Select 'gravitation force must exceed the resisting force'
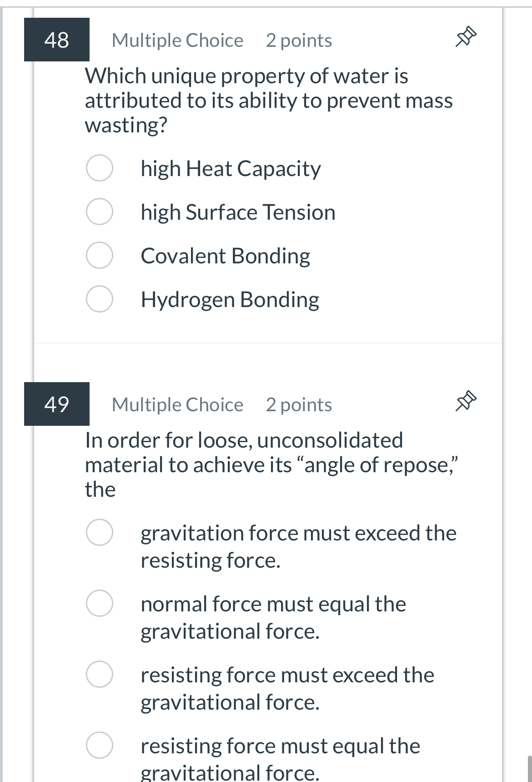 tap(100, 533)
